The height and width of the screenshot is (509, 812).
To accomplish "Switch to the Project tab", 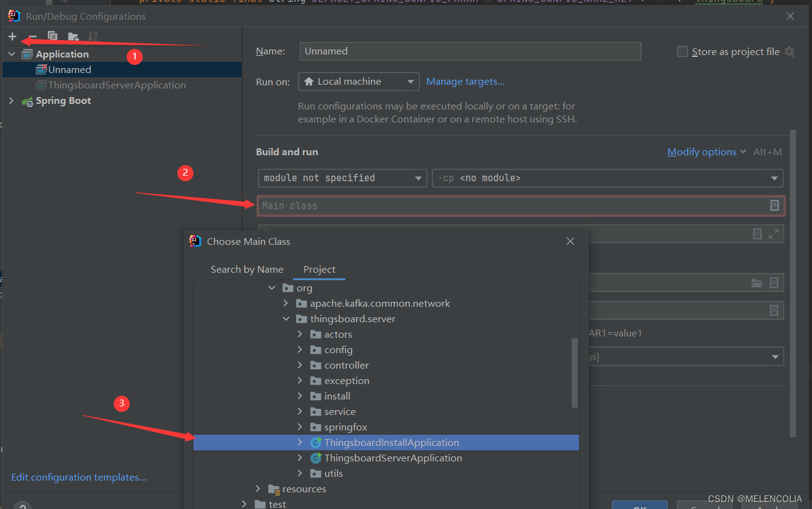I will click(x=319, y=270).
